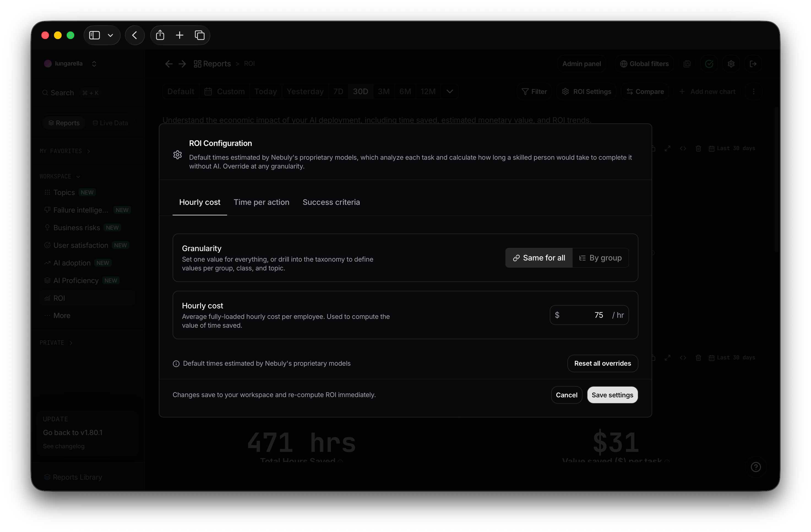The image size is (811, 532).
Task: Click Reset all overrides
Action: coord(602,363)
